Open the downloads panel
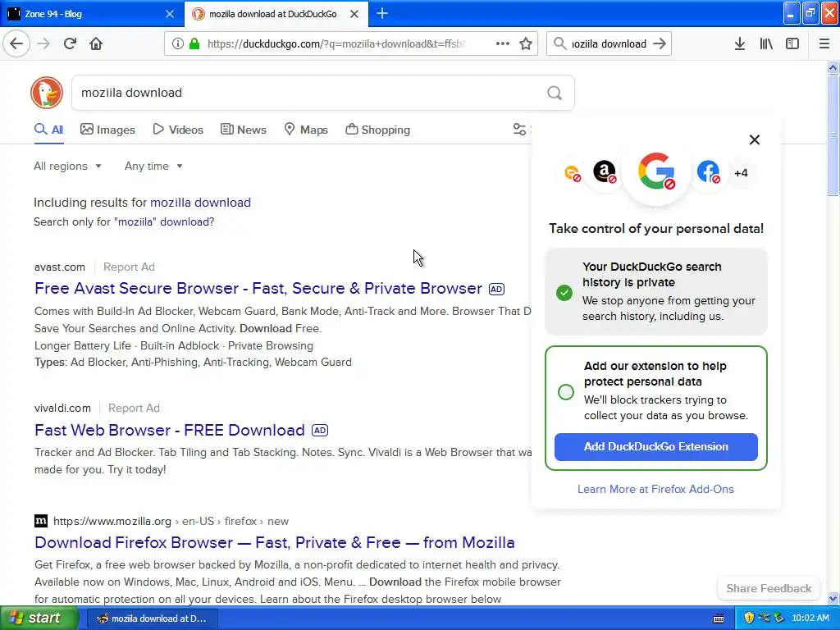 pos(740,44)
